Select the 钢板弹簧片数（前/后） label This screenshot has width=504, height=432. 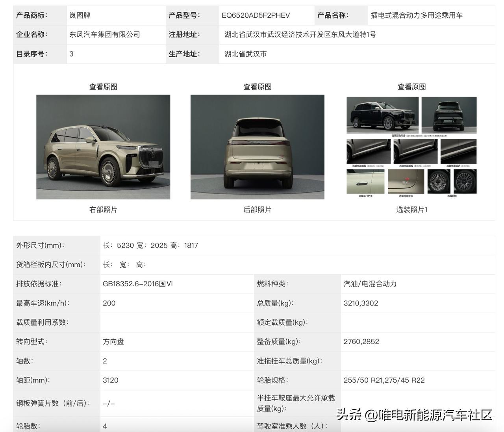coord(53,404)
